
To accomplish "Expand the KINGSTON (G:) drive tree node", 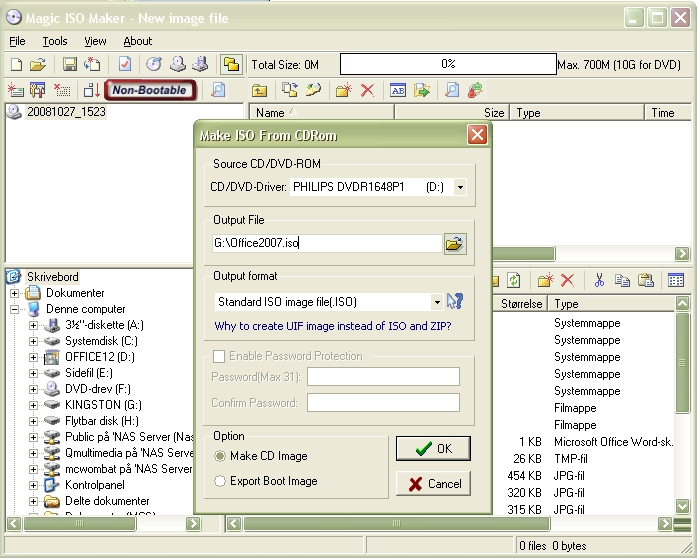I will 34,406.
